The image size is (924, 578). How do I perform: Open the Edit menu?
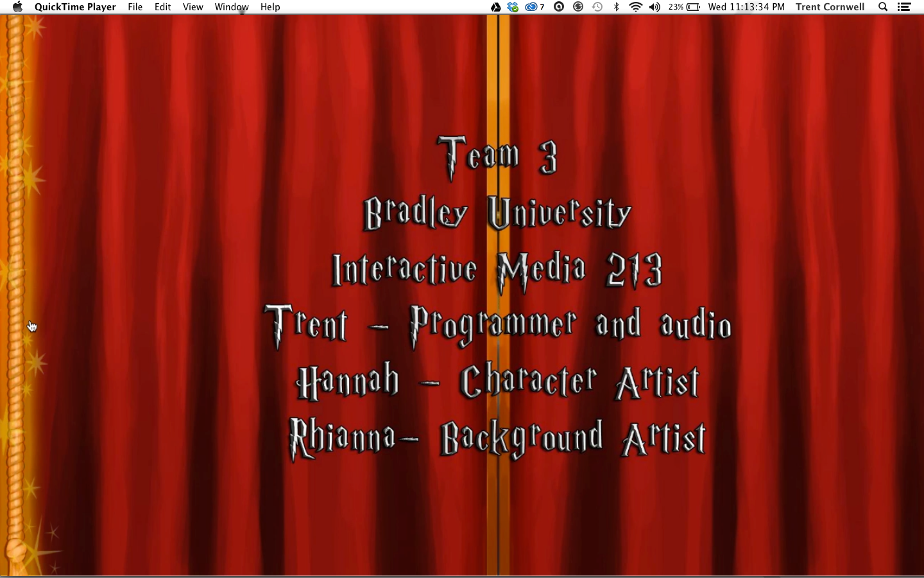(x=162, y=7)
